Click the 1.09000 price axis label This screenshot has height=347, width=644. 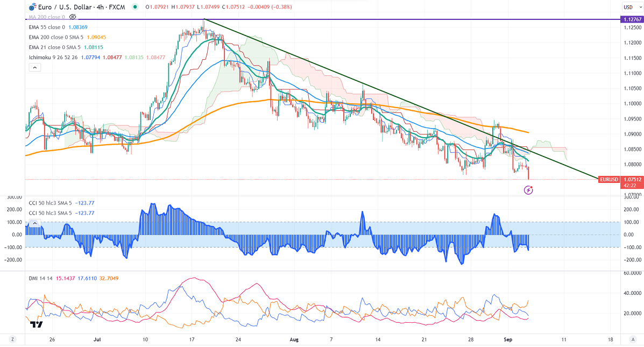(633, 134)
